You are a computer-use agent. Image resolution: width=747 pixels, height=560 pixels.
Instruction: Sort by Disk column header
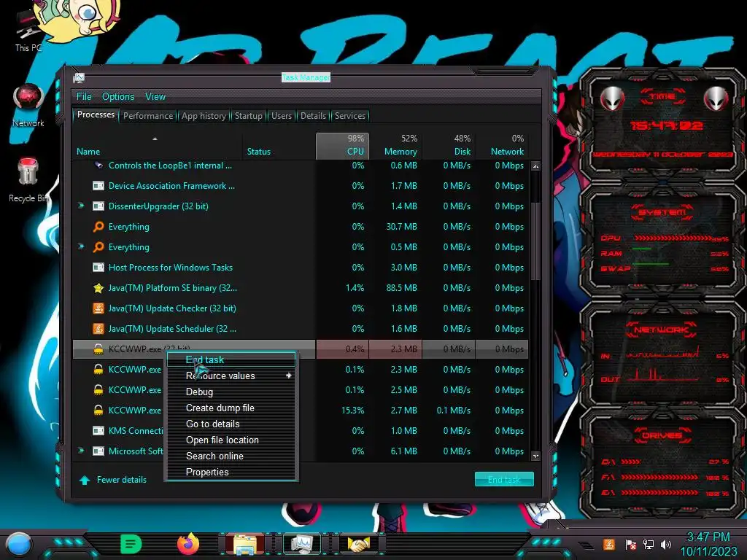click(449, 146)
